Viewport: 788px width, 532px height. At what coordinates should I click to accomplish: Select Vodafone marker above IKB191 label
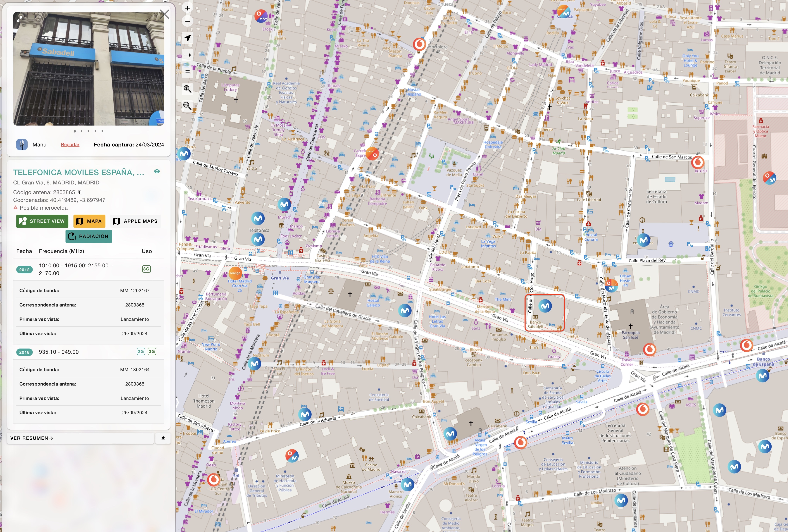(697, 163)
